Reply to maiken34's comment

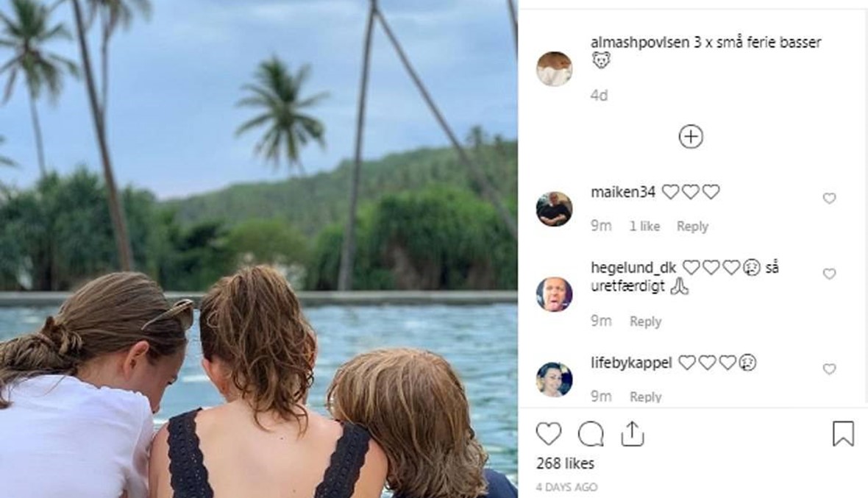click(692, 227)
